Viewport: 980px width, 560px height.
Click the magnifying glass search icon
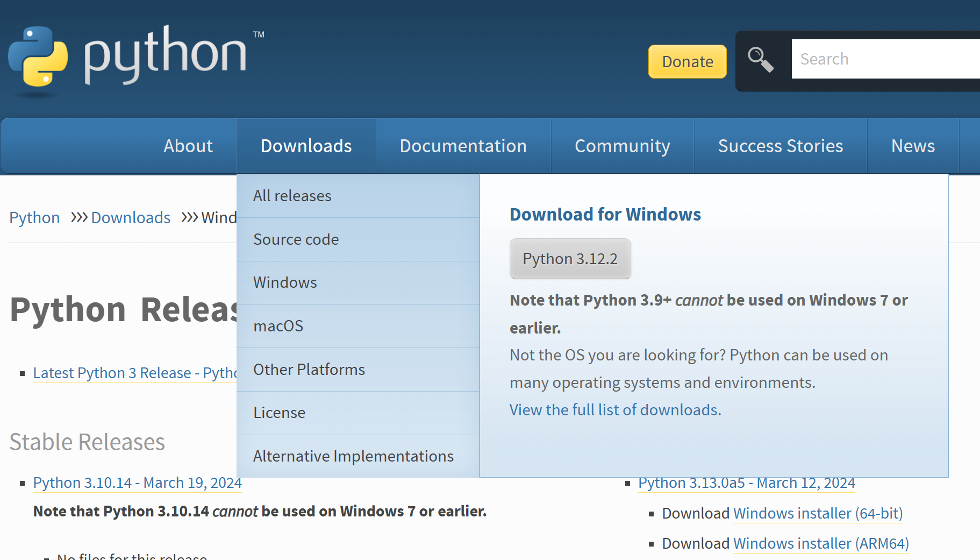coord(761,59)
